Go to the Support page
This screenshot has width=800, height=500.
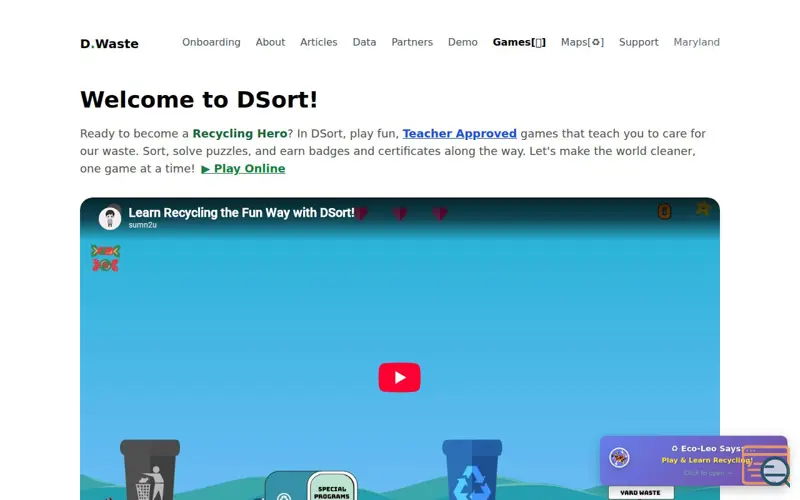[x=638, y=42]
